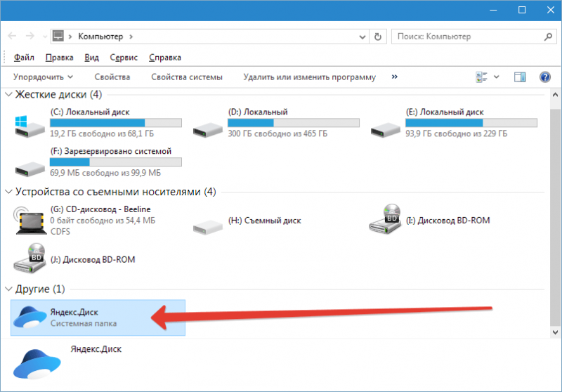The height and width of the screenshot is (392, 562).
Task: Toggle the preview pane icon
Action: (520, 77)
